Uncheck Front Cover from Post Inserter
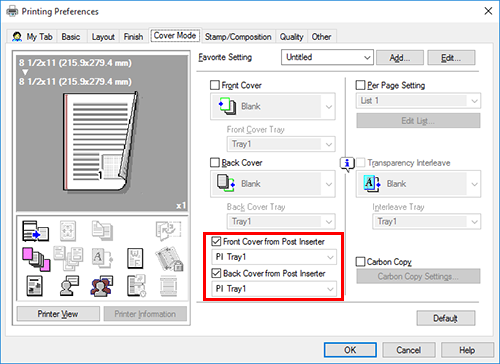Screen dimensions: 500x364 216,241
